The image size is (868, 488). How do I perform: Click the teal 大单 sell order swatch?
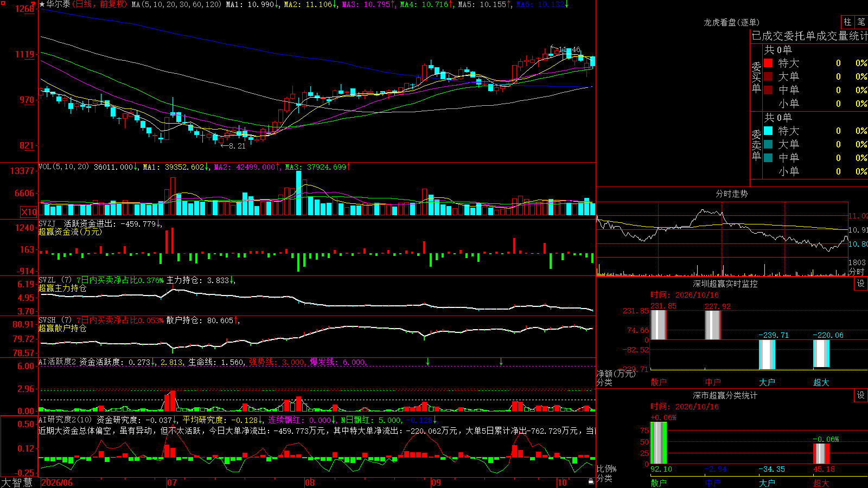tap(768, 144)
